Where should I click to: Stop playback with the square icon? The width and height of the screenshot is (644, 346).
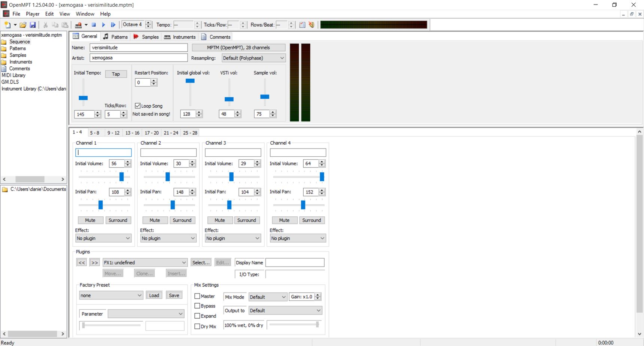pos(94,25)
